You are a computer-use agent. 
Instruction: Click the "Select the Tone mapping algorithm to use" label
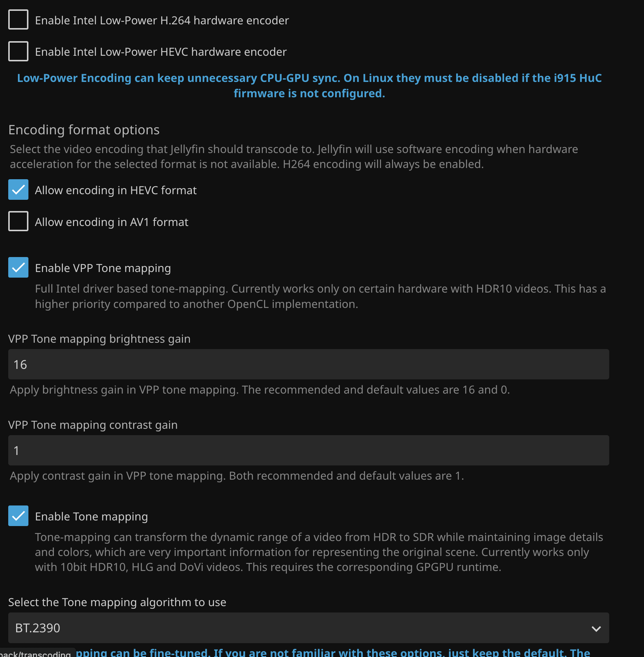click(117, 602)
